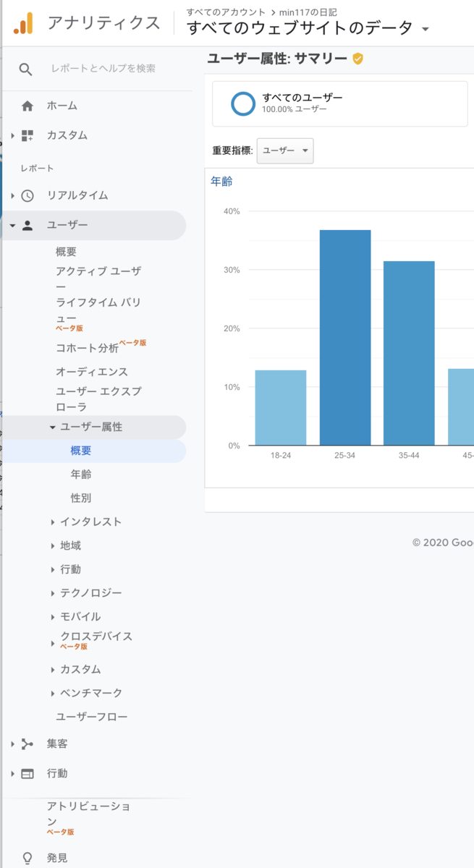Click the ユーザー属性: サマリー heading
This screenshot has height=868, width=474.
pos(277,59)
